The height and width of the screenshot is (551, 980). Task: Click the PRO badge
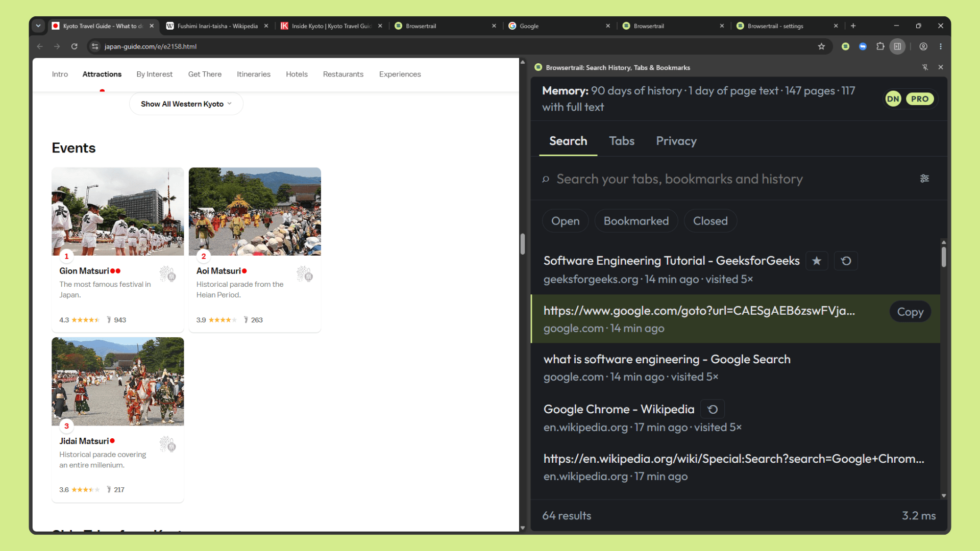pyautogui.click(x=920, y=99)
